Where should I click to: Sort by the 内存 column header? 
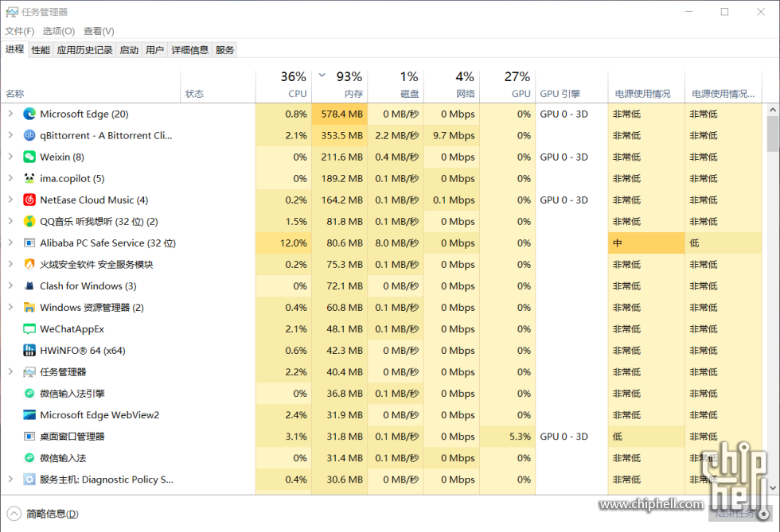340,87
